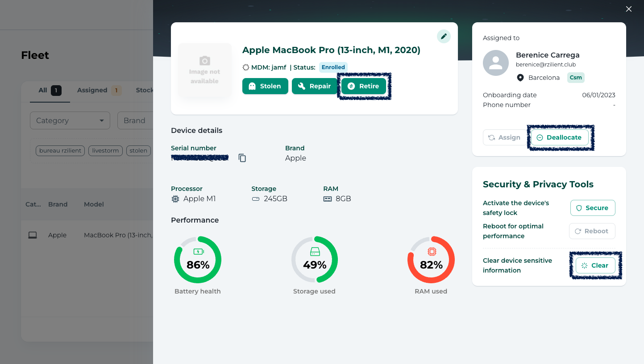
Task: Click the storage used 49% gauge
Action: tap(315, 260)
